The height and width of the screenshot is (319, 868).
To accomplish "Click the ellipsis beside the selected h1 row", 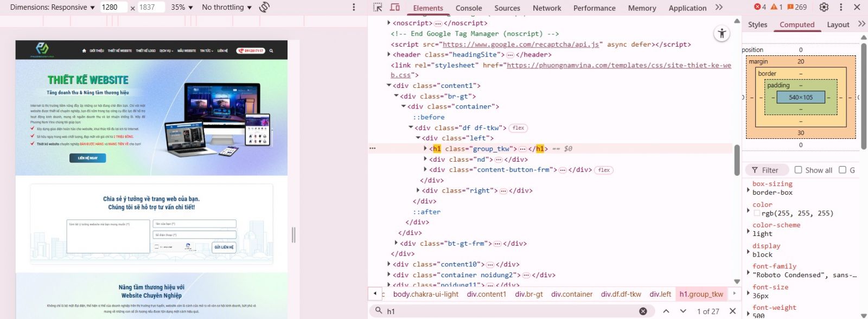I will [372, 148].
